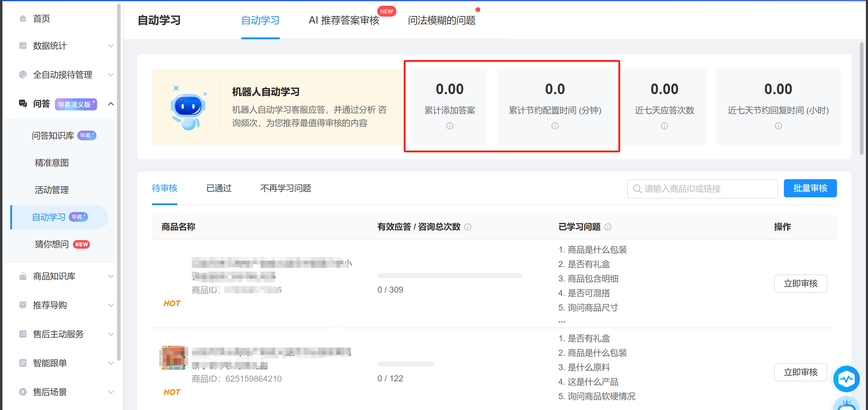Switch to the 自动学习 top tab
Screen dimensions: 868x410
[x=260, y=20]
